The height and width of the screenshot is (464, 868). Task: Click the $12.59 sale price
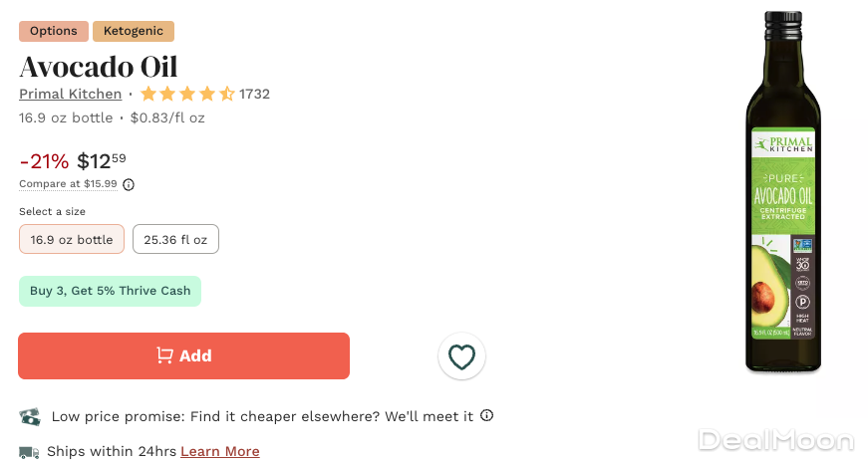click(102, 161)
